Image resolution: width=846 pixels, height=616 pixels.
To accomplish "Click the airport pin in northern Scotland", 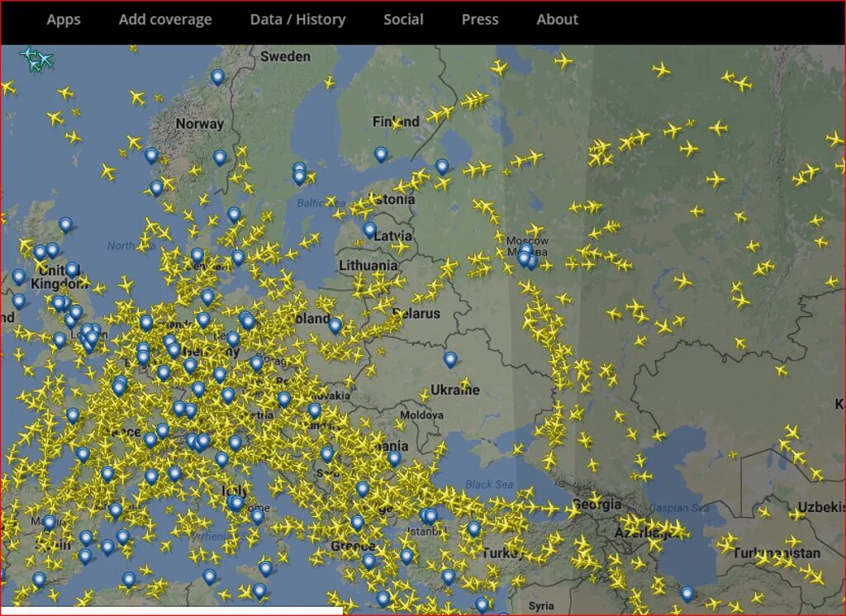I will (65, 225).
